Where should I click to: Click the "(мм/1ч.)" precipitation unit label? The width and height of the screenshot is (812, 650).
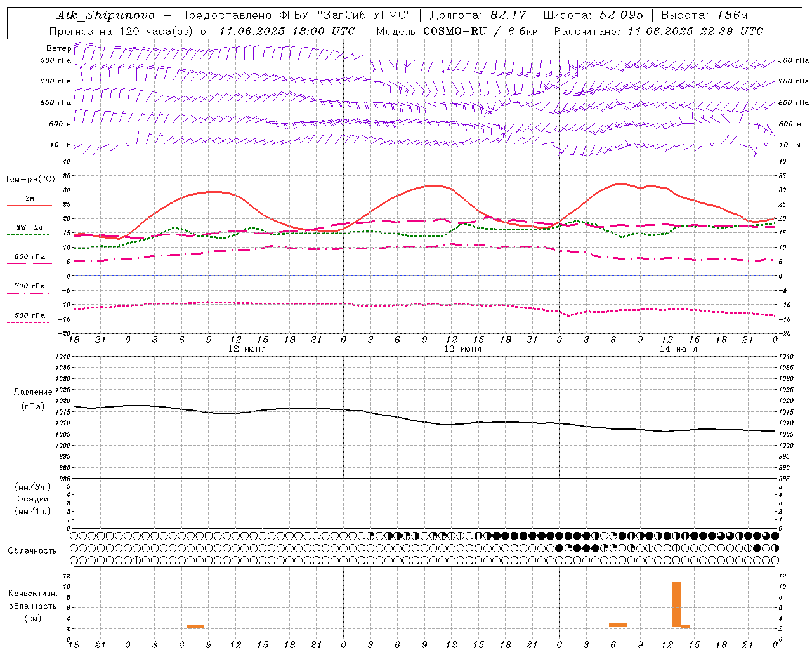point(33,511)
